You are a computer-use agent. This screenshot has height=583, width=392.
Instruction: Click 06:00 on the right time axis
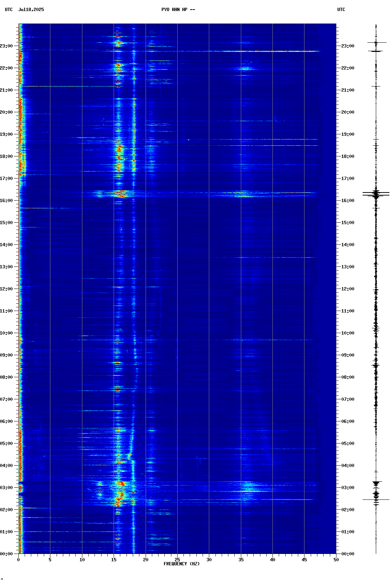(348, 421)
